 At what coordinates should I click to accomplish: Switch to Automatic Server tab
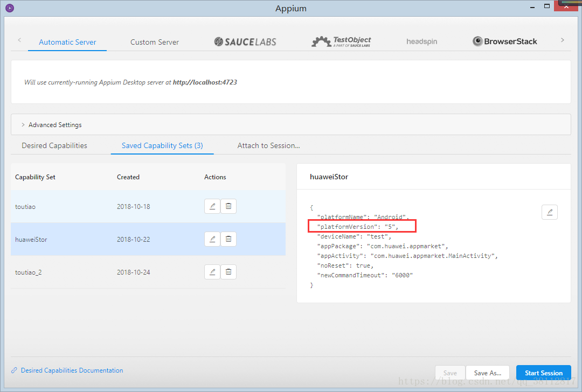click(x=67, y=42)
